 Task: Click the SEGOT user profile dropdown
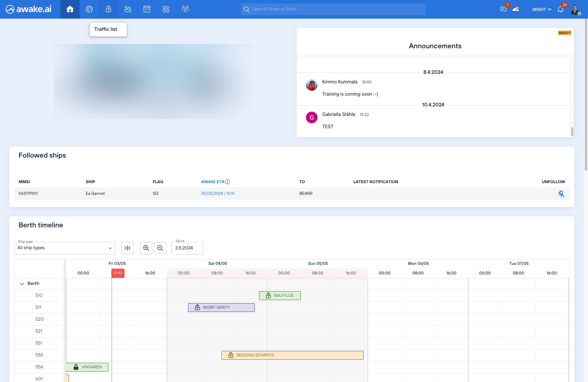pyautogui.click(x=541, y=9)
